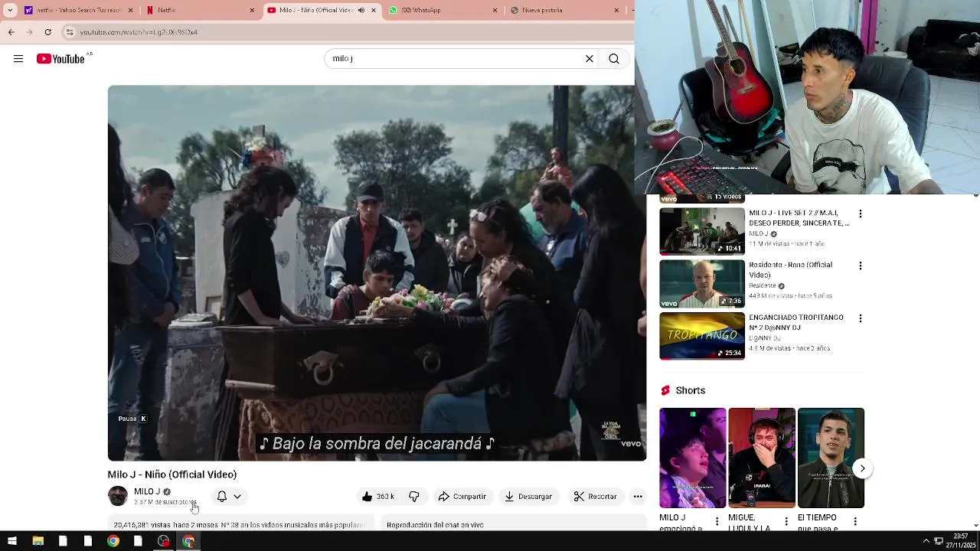The height and width of the screenshot is (551, 980).
Task: Open the MILO J channel avatar
Action: [118, 496]
